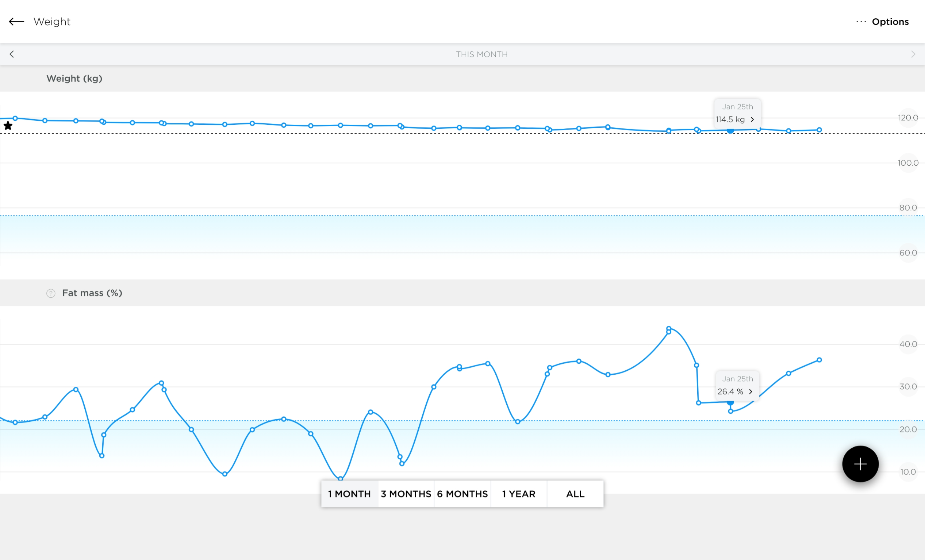Screen dimensions: 925x560
Task: Click the Weight page title
Action: 52,22
